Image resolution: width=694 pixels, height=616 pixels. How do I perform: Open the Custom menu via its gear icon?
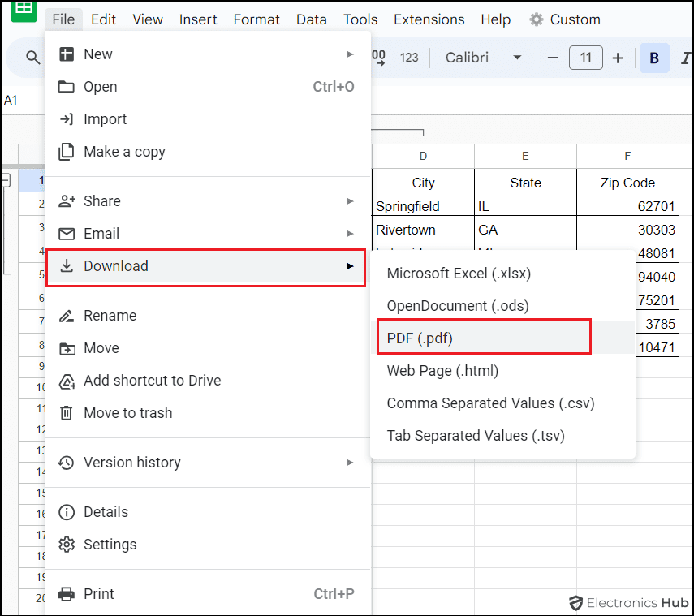537,19
